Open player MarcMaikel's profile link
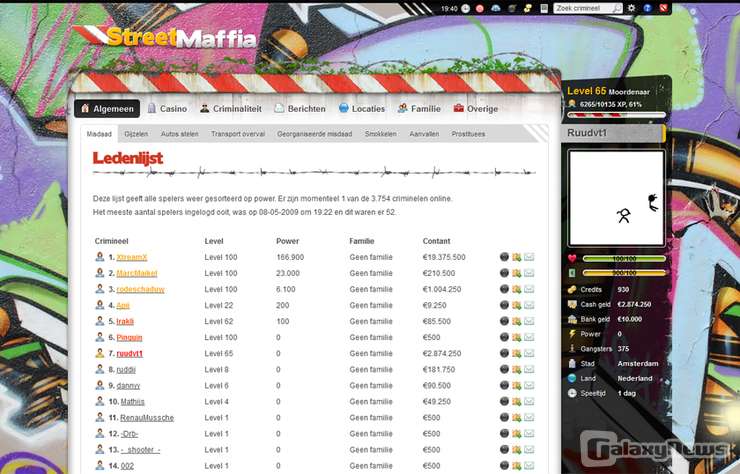The width and height of the screenshot is (740, 474). [137, 273]
